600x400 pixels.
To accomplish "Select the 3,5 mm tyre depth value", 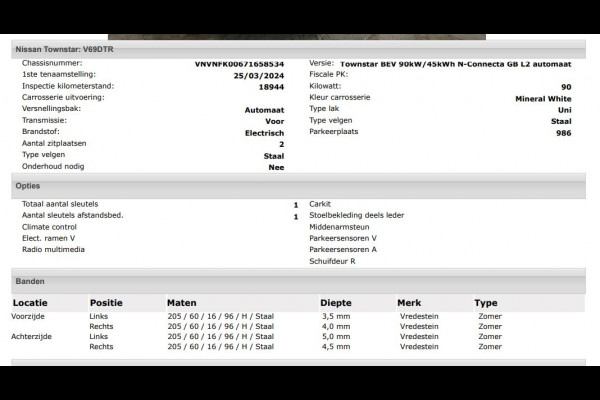I will [x=335, y=316].
